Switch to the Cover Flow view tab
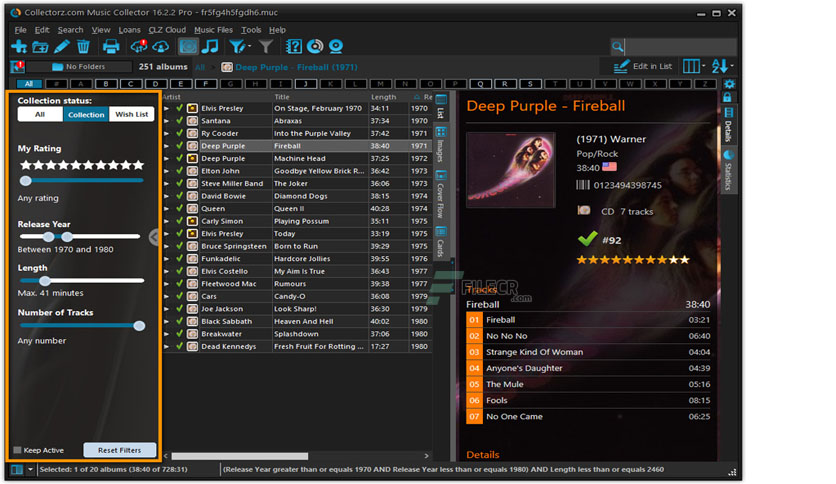 coord(441,195)
